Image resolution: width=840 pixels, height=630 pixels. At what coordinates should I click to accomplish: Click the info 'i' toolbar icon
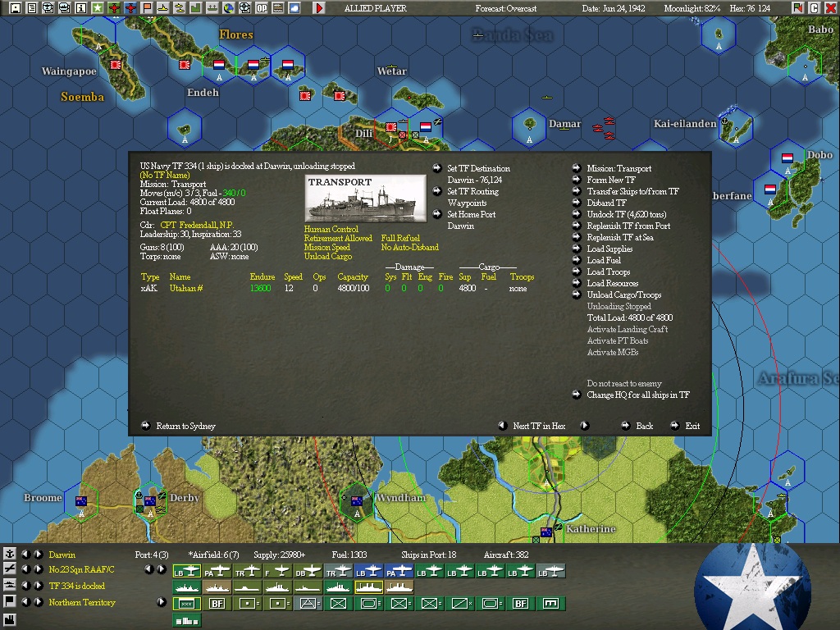click(81, 8)
